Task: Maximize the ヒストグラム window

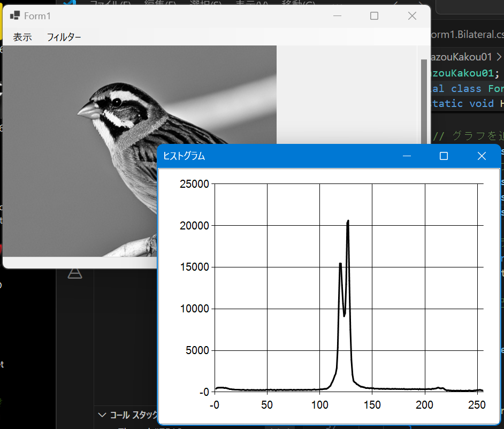Action: click(444, 156)
